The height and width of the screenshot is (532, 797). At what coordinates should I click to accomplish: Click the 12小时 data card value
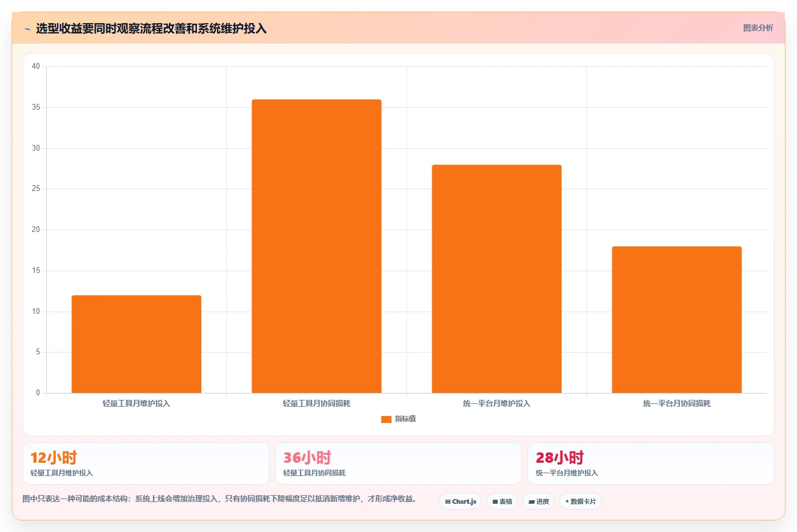coord(54,458)
